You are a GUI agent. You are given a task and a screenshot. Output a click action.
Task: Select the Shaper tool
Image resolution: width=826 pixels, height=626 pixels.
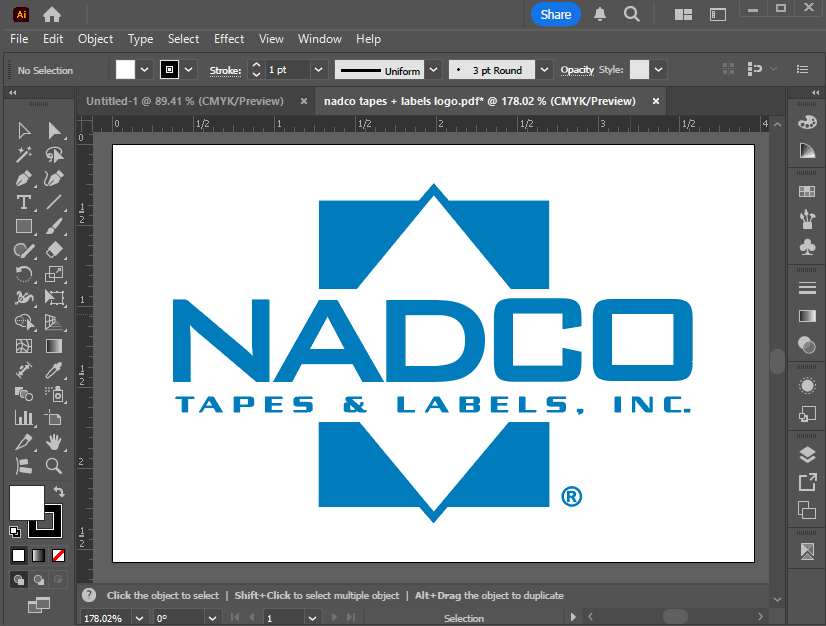(24, 250)
